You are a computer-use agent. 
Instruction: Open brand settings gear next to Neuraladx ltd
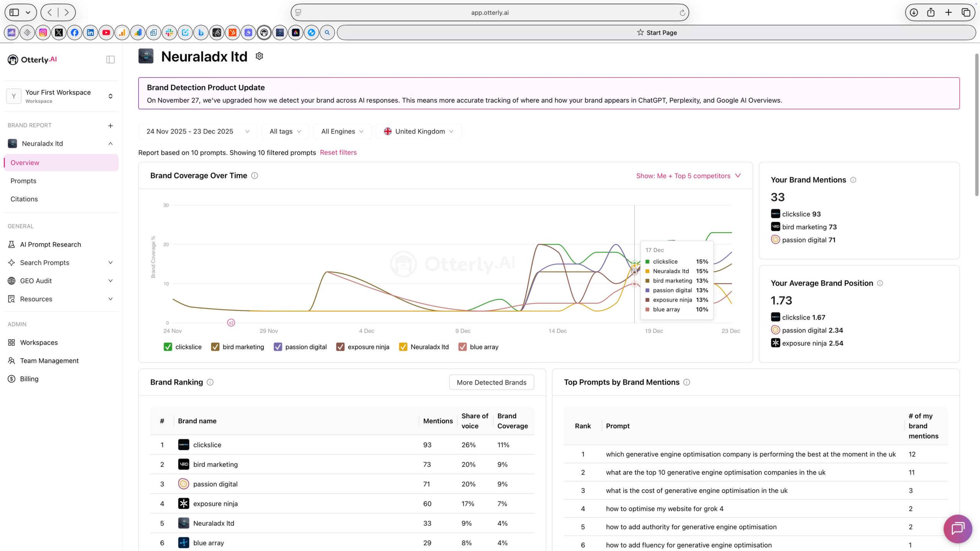click(259, 56)
